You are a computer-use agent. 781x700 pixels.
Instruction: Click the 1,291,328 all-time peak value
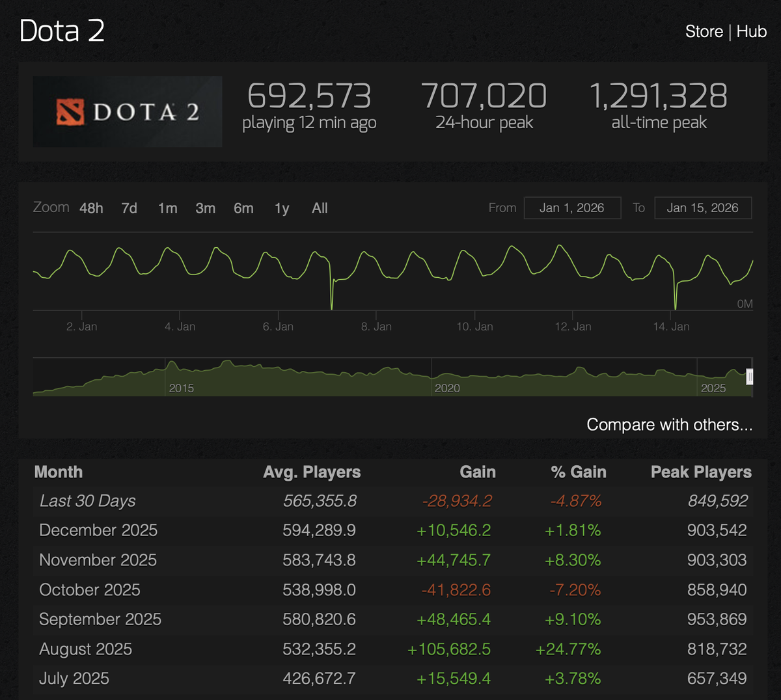pos(659,96)
